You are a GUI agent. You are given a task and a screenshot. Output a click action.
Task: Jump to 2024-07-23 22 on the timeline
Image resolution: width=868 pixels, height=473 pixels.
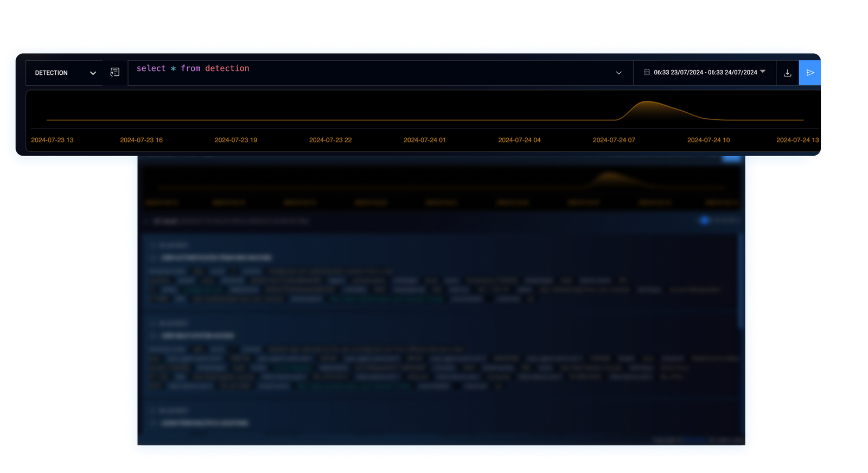pyautogui.click(x=330, y=140)
